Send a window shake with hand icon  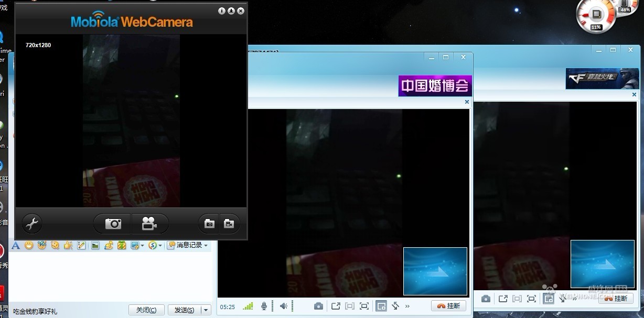(x=68, y=245)
